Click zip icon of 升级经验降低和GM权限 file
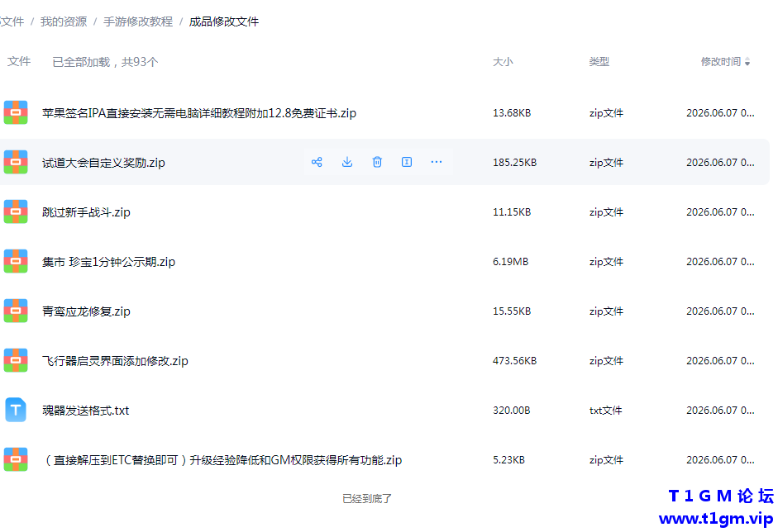The width and height of the screenshot is (778, 532). (x=16, y=459)
